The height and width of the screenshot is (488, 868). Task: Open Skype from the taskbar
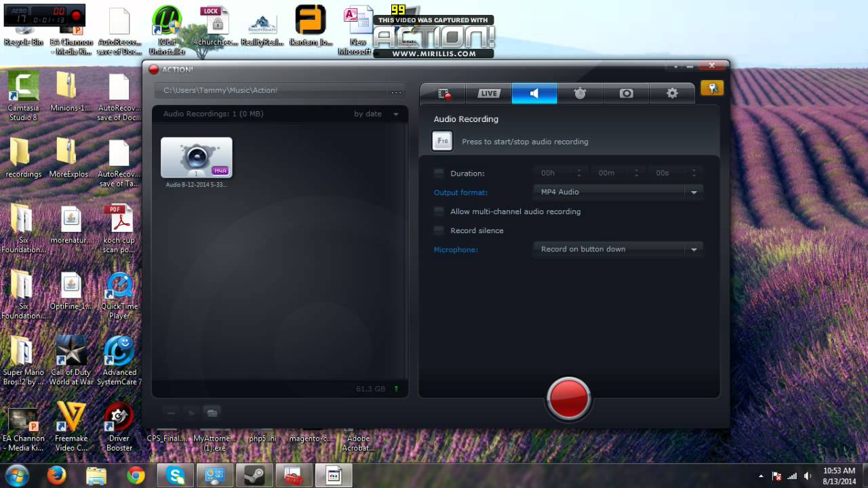(x=176, y=476)
